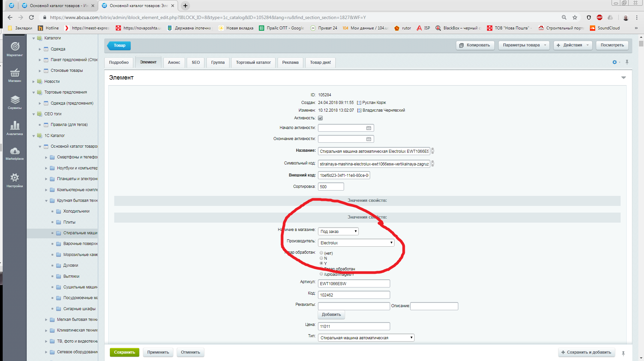Viewport: 644px width, 361px height.
Task: Pin the tab panel with pin icon
Action: coord(627,62)
